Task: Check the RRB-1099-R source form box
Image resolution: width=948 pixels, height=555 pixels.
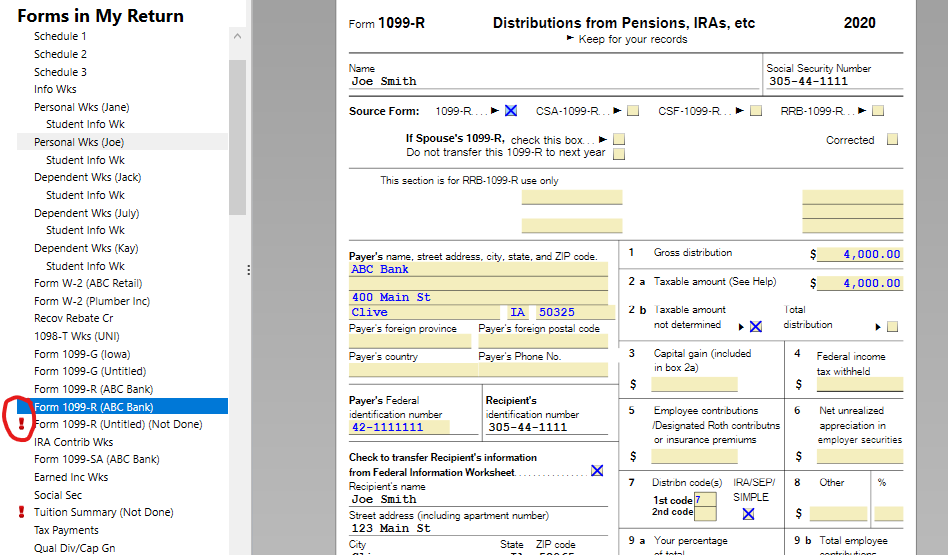Action: click(878, 111)
